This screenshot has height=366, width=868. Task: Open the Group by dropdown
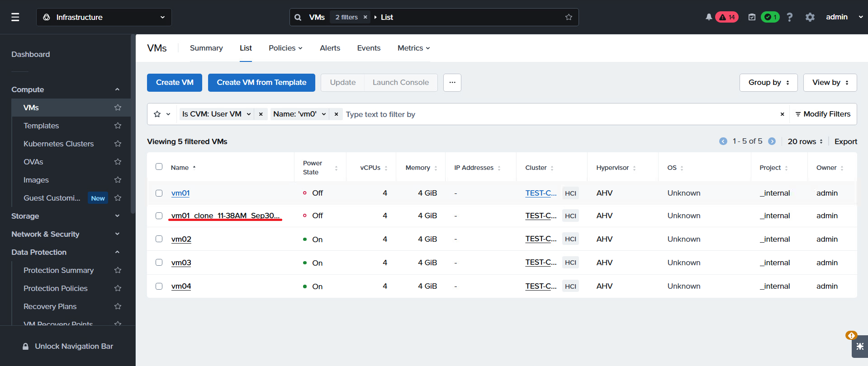[768, 83]
